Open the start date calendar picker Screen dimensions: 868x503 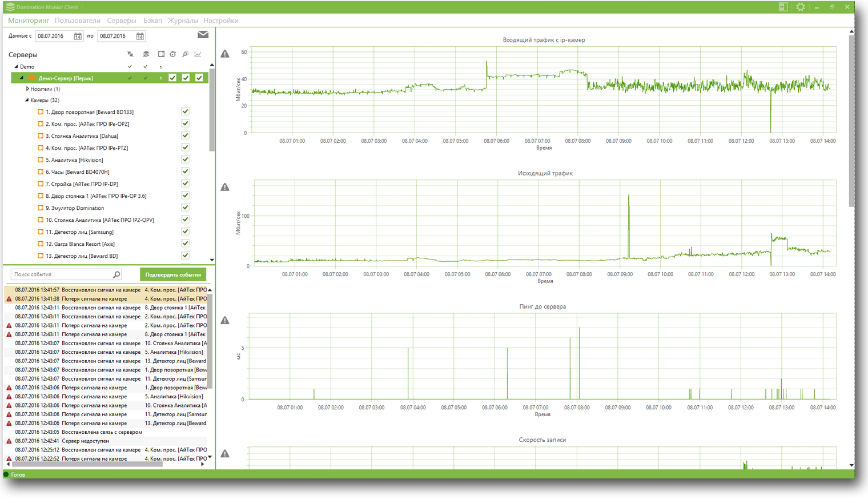(x=78, y=36)
